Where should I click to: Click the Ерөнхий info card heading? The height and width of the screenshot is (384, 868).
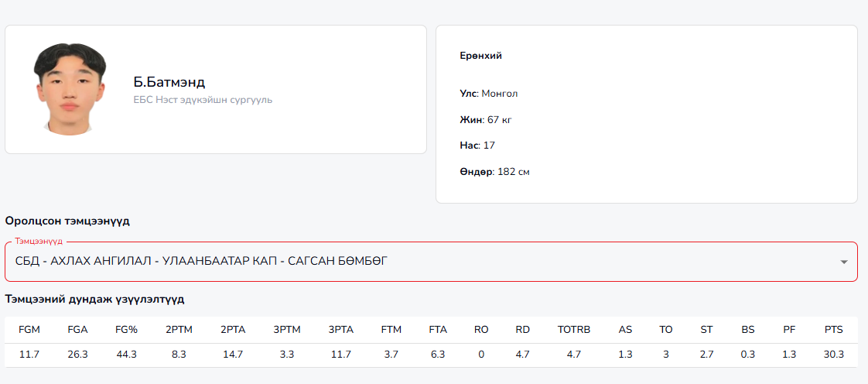tap(480, 56)
